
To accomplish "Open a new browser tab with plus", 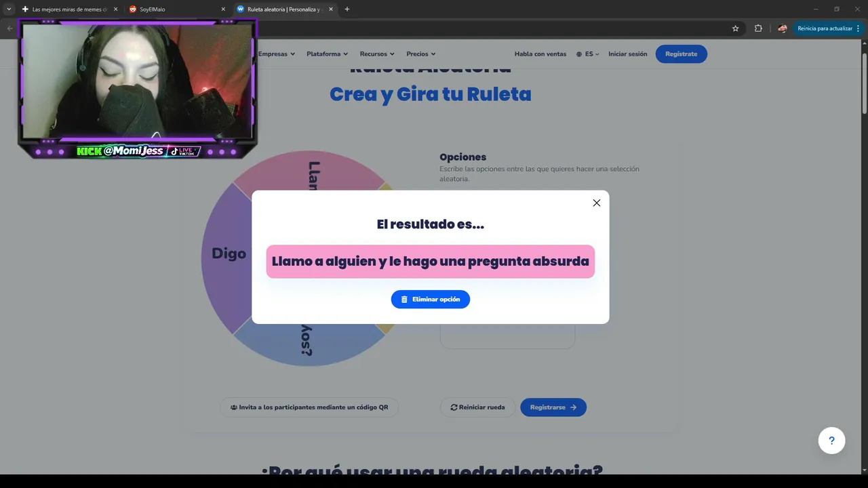I will [x=347, y=9].
